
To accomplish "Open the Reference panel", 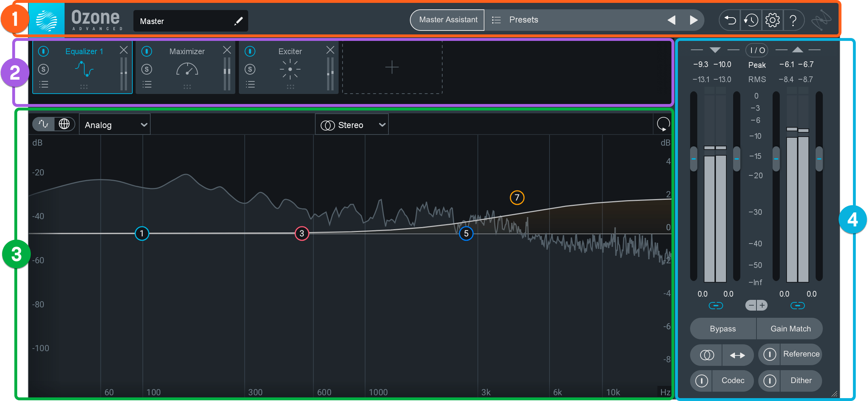I will pyautogui.click(x=801, y=354).
